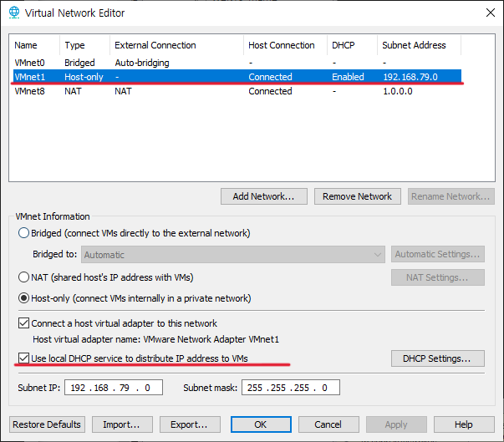The width and height of the screenshot is (504, 442).
Task: Click the Apply button
Action: tap(396, 424)
